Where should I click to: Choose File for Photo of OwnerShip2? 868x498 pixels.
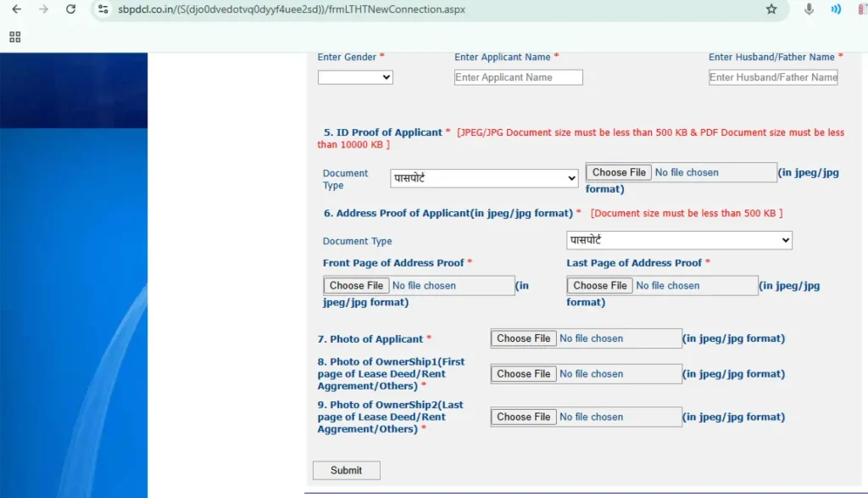pyautogui.click(x=524, y=417)
